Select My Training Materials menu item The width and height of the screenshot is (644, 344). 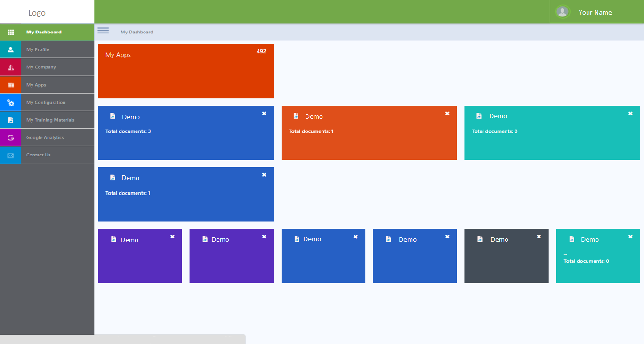[x=50, y=120]
